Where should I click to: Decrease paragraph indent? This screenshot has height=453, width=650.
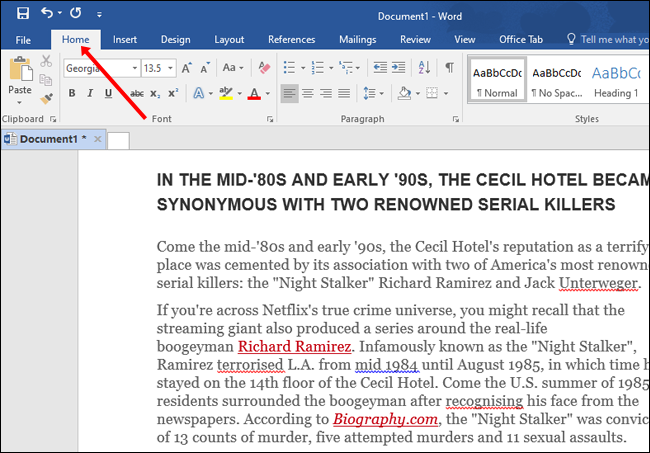point(380,68)
